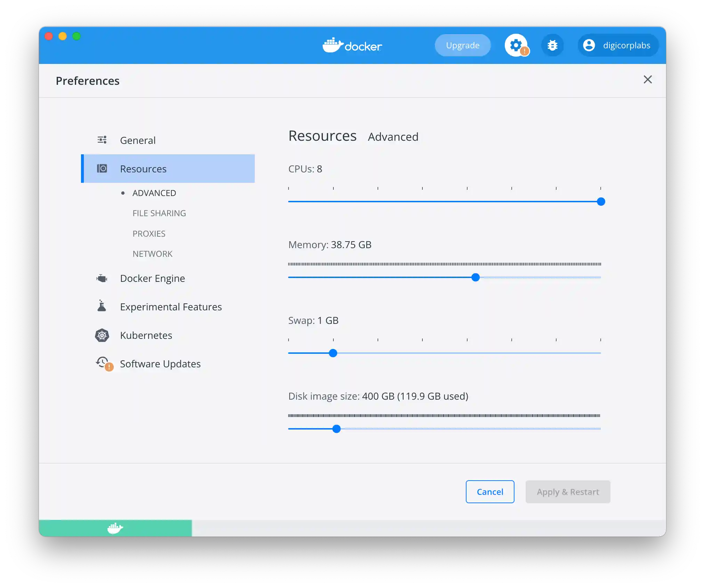Screen dimensions: 705x588
Task: Click the digicorplabs user avatar icon
Action: click(x=589, y=45)
